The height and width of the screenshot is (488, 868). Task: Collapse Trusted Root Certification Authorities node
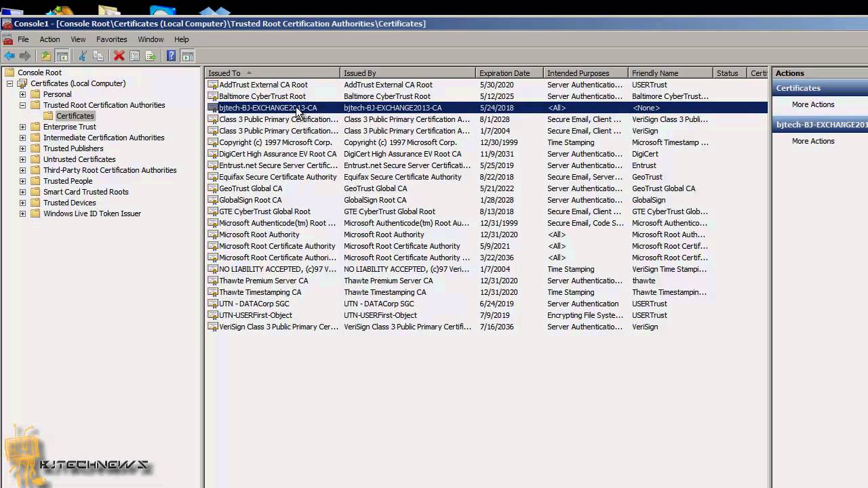22,105
